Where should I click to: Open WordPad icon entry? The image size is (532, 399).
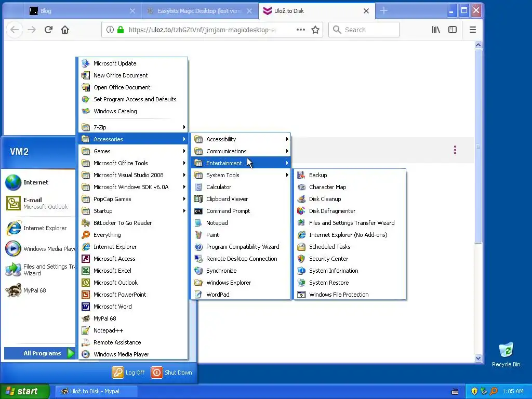(x=198, y=295)
